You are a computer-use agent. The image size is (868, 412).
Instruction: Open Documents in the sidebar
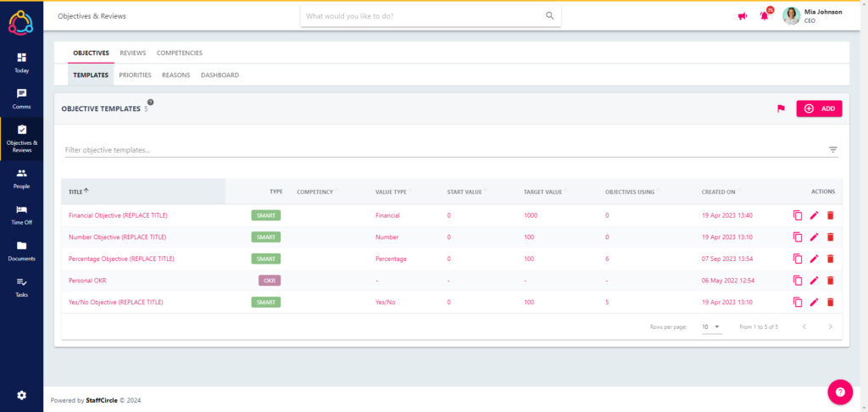click(x=21, y=251)
